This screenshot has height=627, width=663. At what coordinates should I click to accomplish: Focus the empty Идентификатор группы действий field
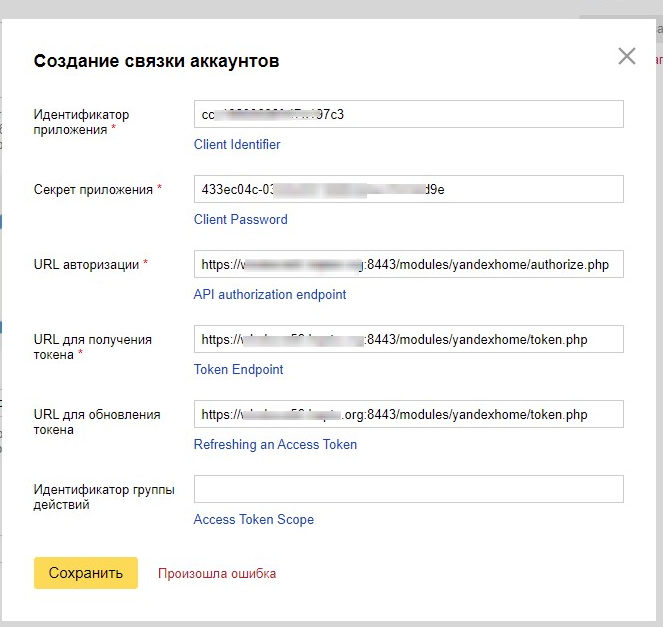408,489
